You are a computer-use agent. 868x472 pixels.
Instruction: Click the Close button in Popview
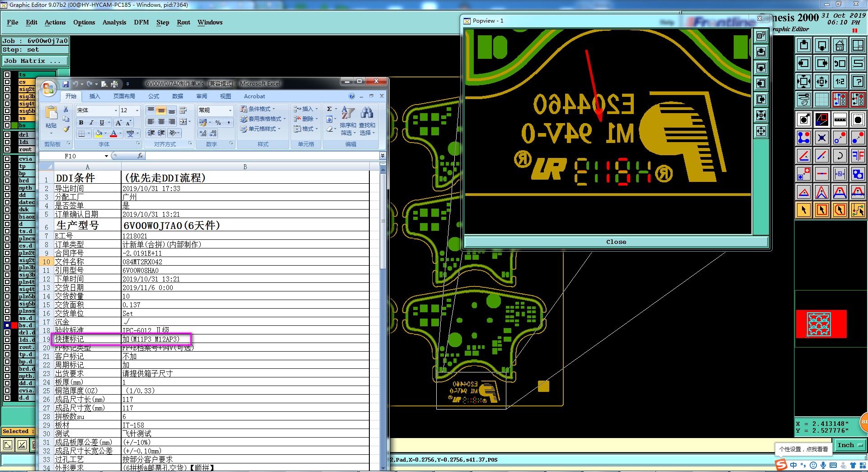616,242
